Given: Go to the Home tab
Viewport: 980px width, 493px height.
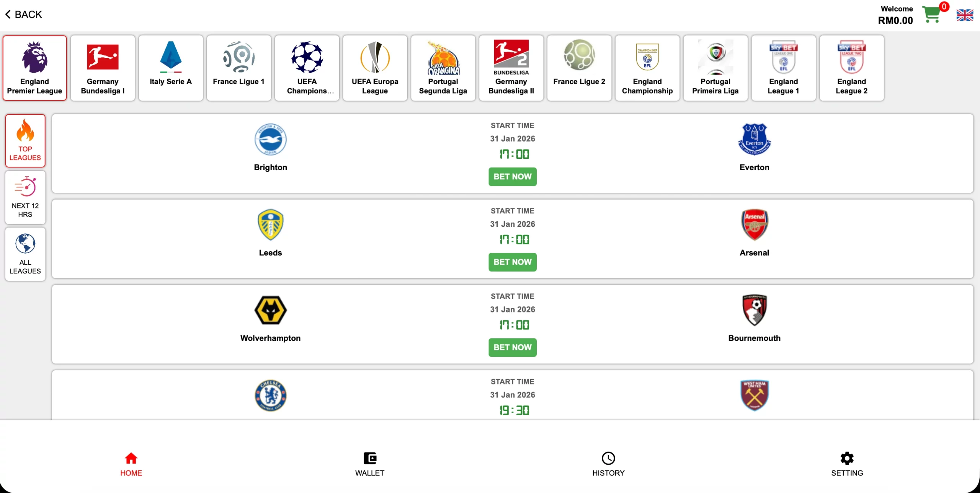Looking at the screenshot, I should point(131,464).
